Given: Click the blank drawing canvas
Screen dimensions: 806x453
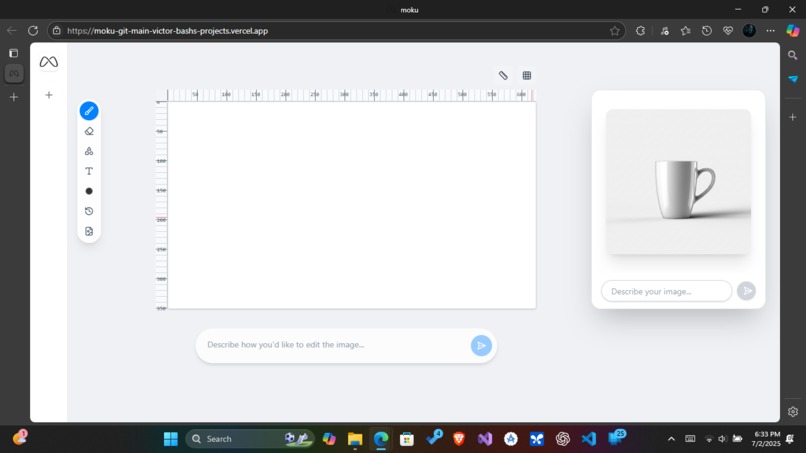Looking at the screenshot, I should click(x=352, y=205).
